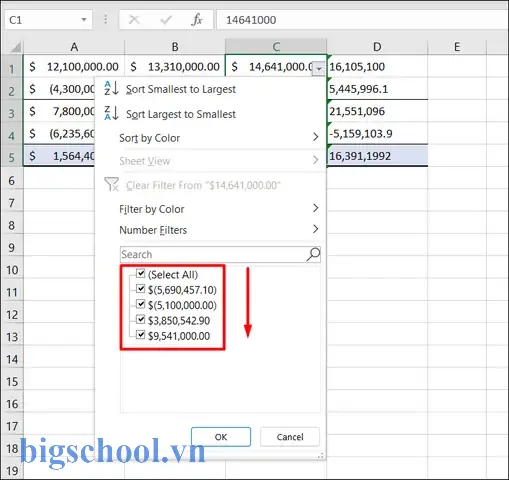Select column D header
The height and width of the screenshot is (480, 509).
[x=377, y=47]
